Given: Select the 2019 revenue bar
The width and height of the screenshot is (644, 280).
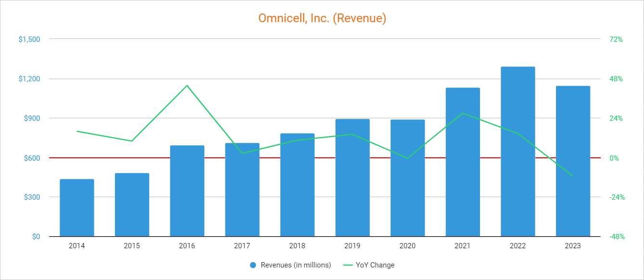Looking at the screenshot, I should click(353, 178).
